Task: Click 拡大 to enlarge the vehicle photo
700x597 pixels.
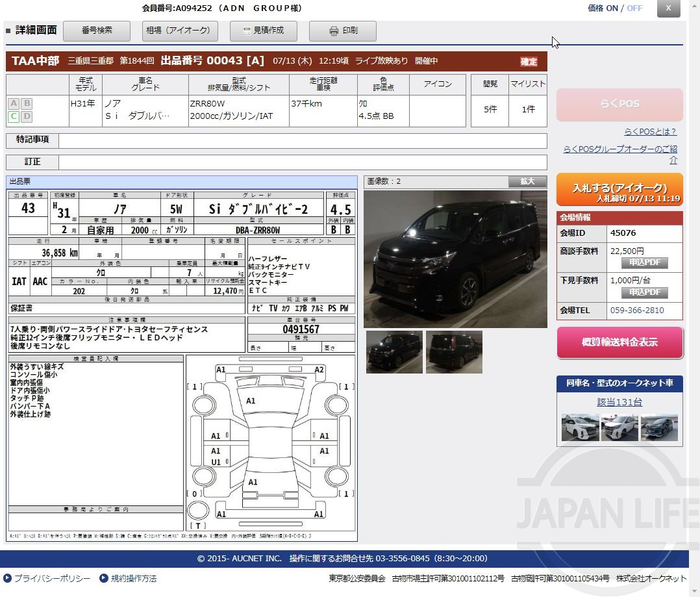Action: (x=527, y=181)
